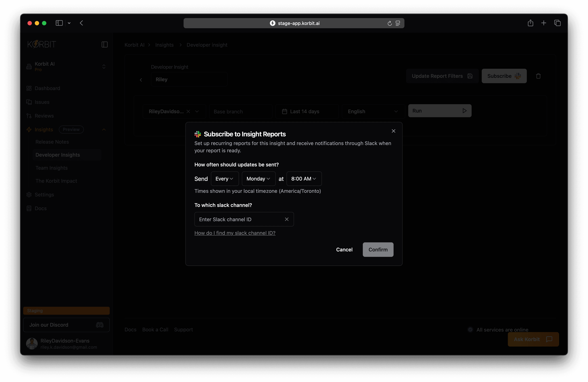Show Safari tab overview icon

(x=557, y=23)
